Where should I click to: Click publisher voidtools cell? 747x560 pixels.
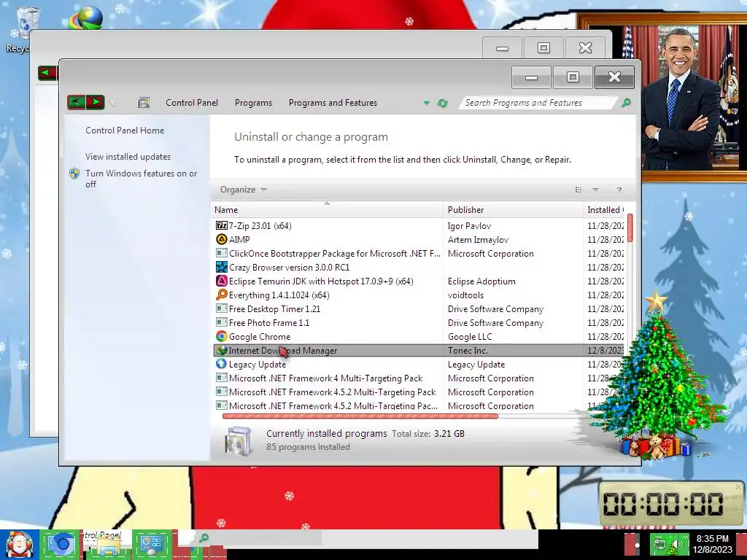pos(465,295)
